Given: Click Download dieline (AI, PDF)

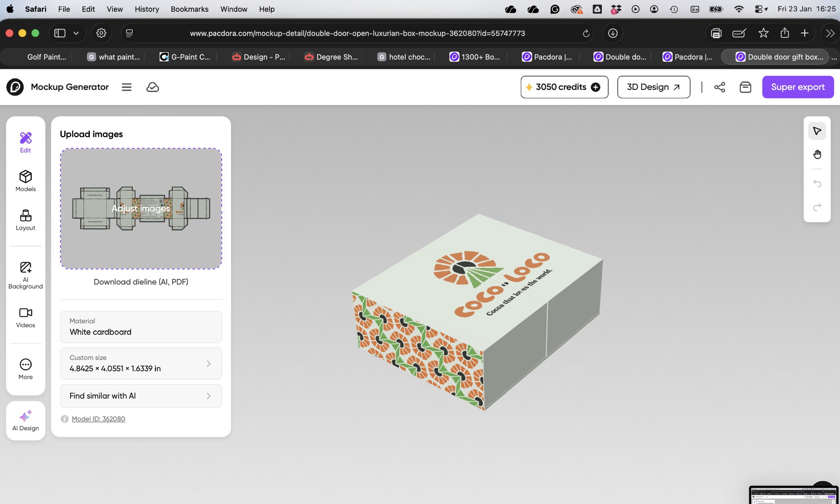Looking at the screenshot, I should pyautogui.click(x=141, y=282).
